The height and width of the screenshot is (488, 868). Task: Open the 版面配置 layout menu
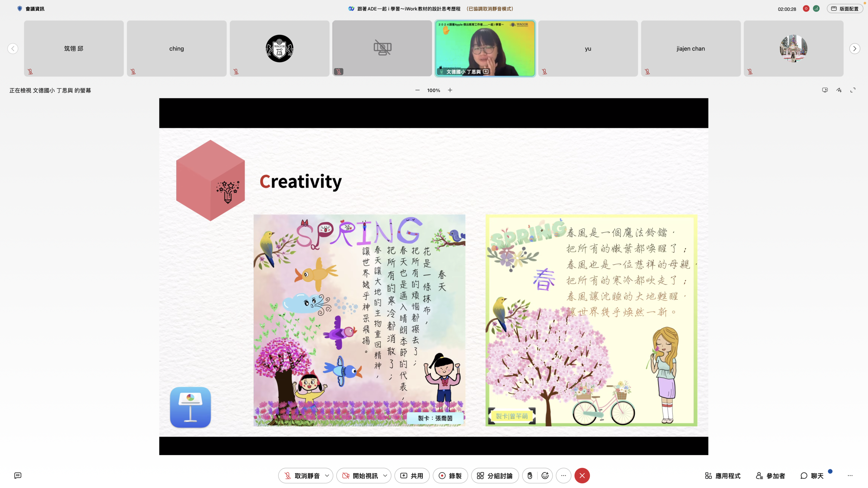tap(845, 9)
